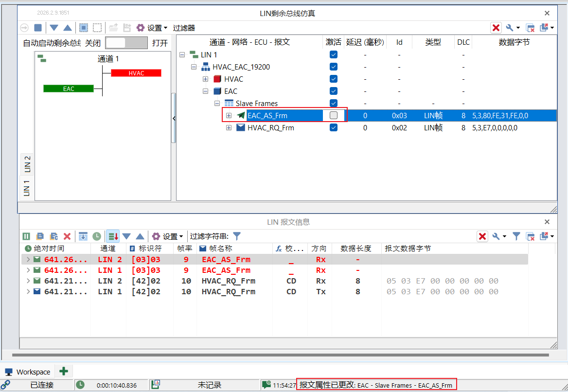Click the pause icon in LIN报文信息 toolbar
The height and width of the screenshot is (392, 568).
click(26, 236)
